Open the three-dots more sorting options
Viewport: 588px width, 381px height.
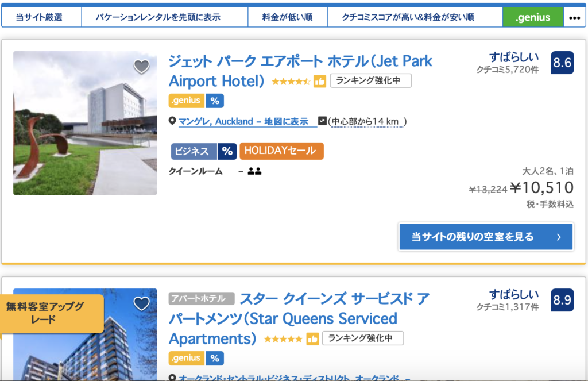pyautogui.click(x=574, y=17)
